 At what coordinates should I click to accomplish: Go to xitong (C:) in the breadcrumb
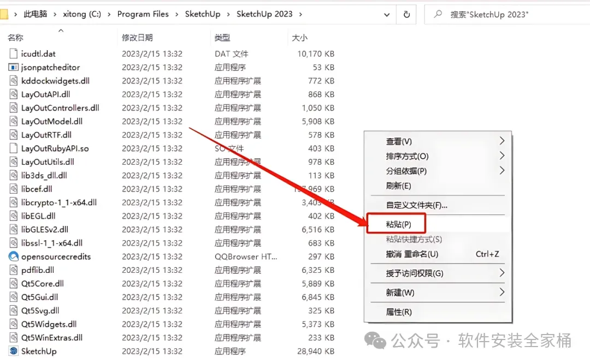coord(82,14)
